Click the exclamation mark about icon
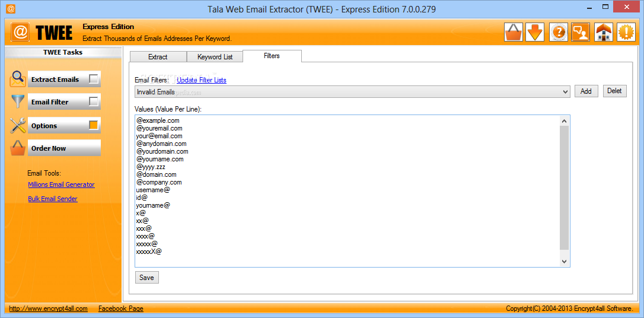 point(626,32)
